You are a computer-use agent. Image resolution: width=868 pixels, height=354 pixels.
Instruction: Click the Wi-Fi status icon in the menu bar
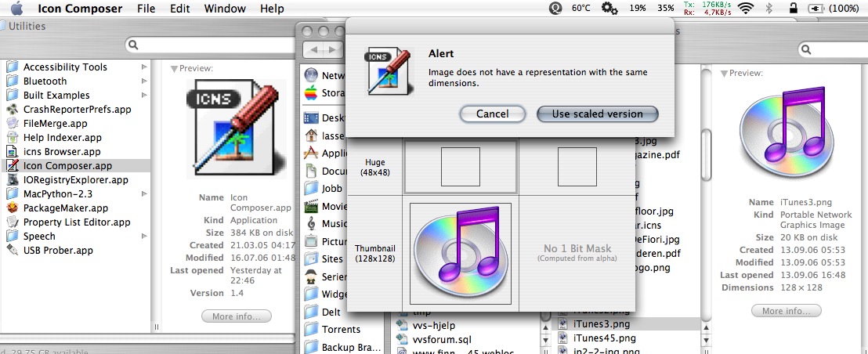pos(747,9)
